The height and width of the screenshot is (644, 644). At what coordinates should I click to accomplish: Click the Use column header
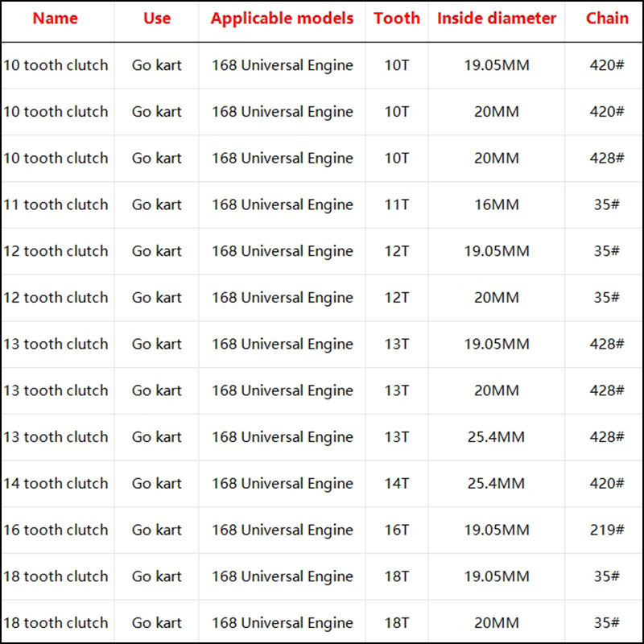156,19
